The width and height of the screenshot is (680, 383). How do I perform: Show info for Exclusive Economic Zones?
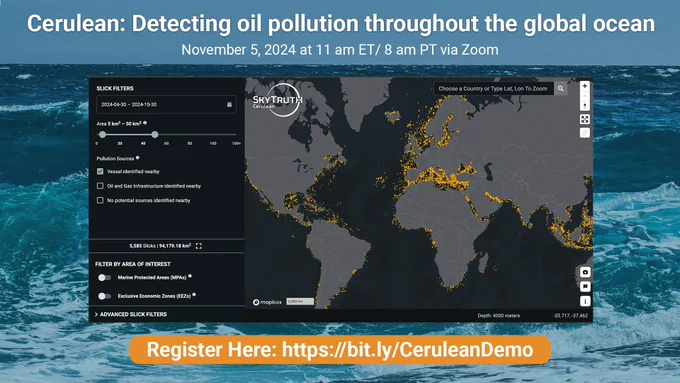[194, 295]
